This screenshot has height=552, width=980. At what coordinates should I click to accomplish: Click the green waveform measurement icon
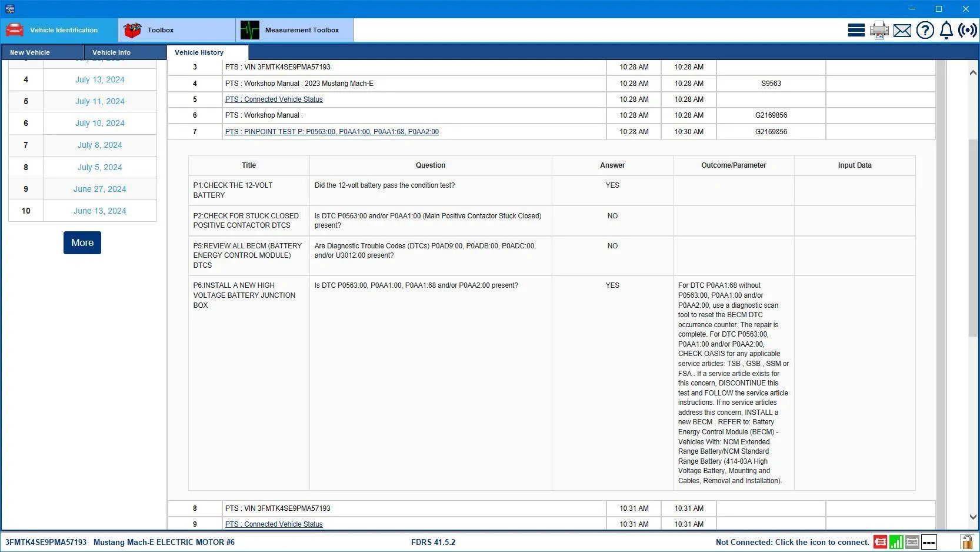click(249, 30)
